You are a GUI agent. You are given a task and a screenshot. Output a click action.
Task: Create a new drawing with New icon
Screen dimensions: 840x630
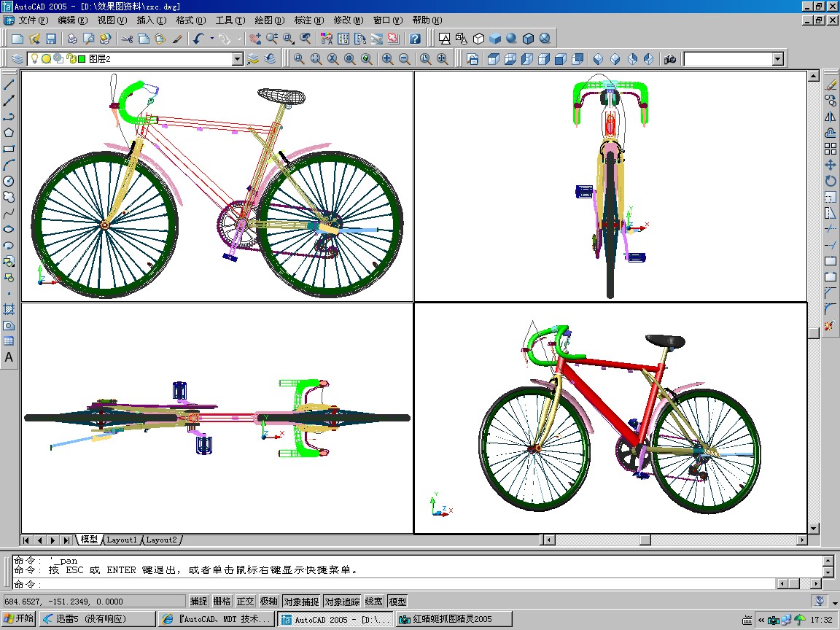[x=17, y=39]
